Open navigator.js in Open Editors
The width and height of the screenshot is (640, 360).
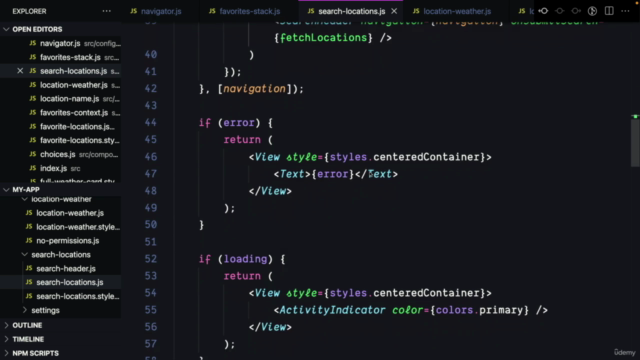(60, 43)
